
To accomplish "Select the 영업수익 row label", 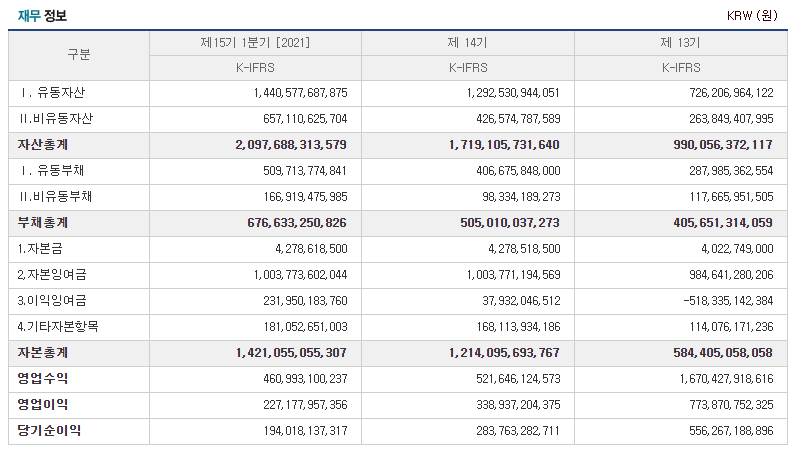I will click(x=42, y=378).
